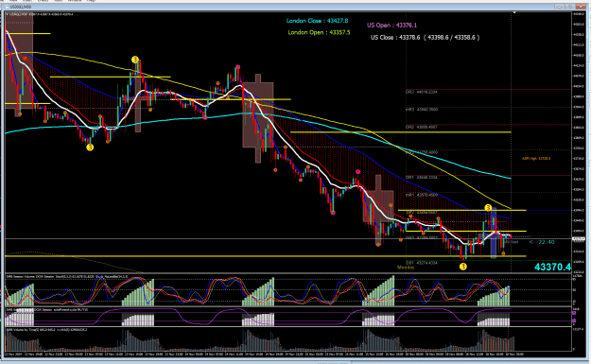591x364 pixels.
Task: Click the DR1 pivot level label
Action: click(x=422, y=177)
